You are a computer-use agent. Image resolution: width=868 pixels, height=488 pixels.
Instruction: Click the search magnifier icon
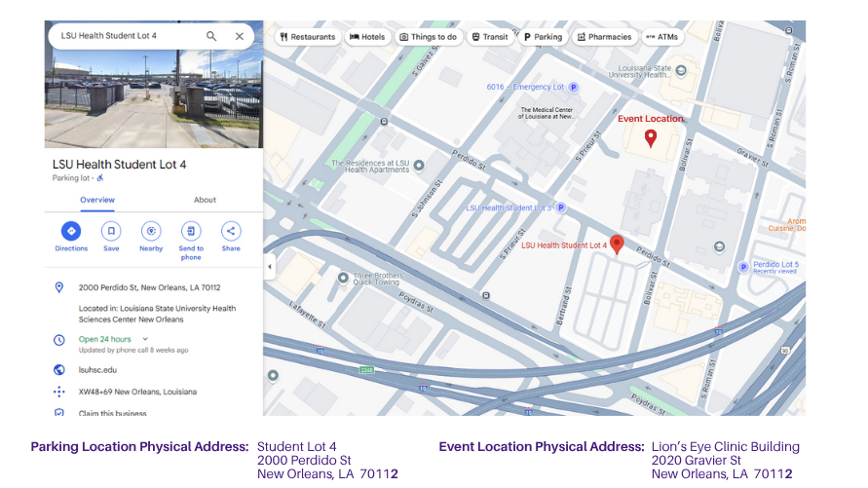tap(211, 36)
